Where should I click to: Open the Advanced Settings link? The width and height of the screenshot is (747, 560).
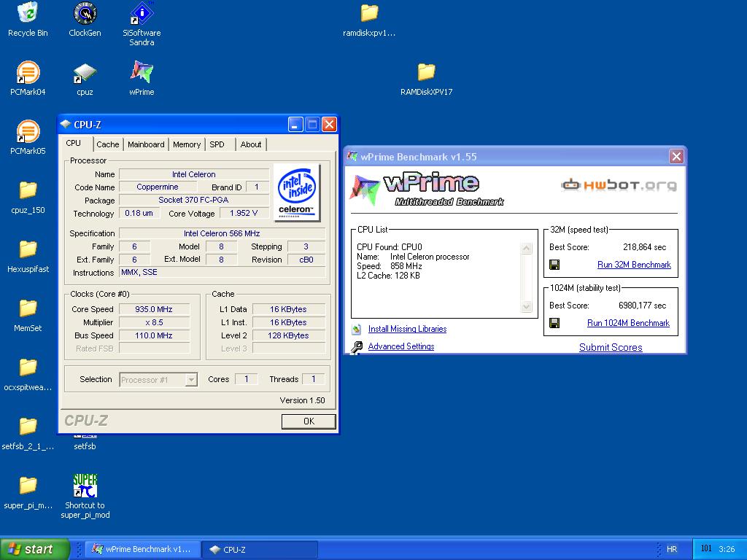[401, 346]
